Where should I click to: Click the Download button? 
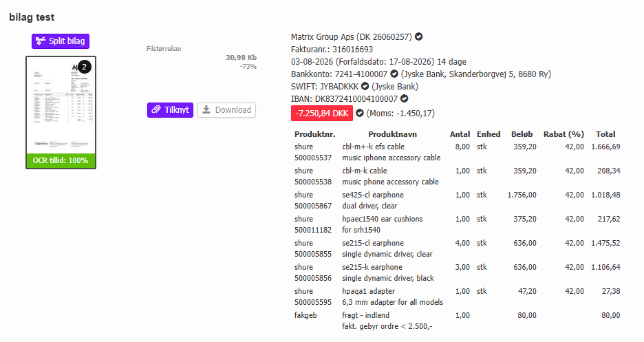(227, 110)
